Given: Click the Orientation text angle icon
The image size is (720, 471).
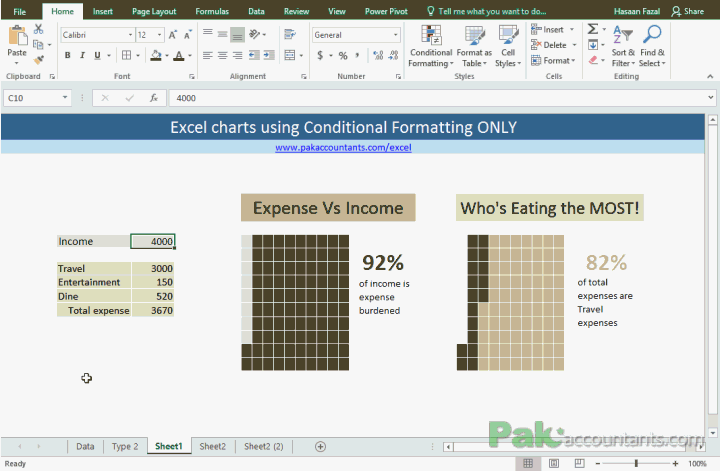Looking at the screenshot, I should click(x=254, y=34).
